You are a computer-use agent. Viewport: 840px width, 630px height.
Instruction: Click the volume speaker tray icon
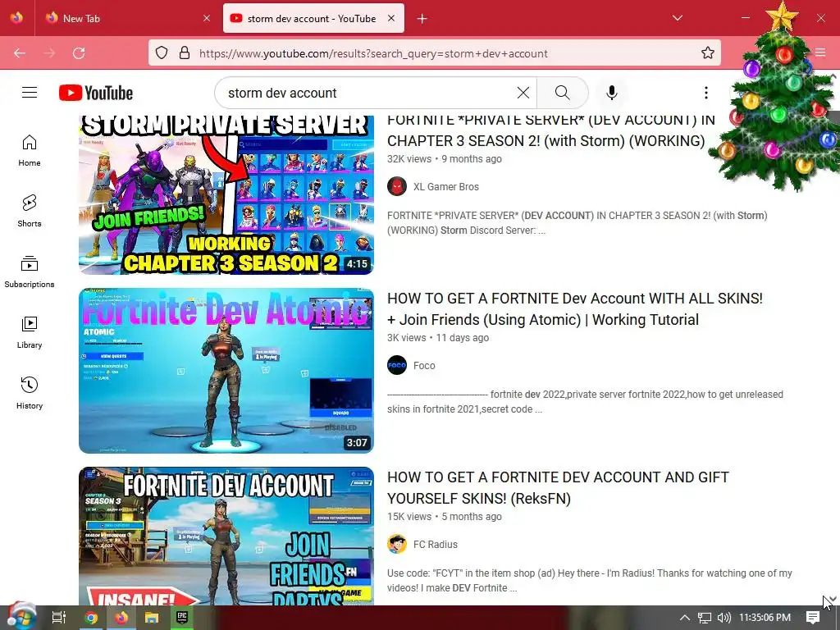(x=724, y=618)
